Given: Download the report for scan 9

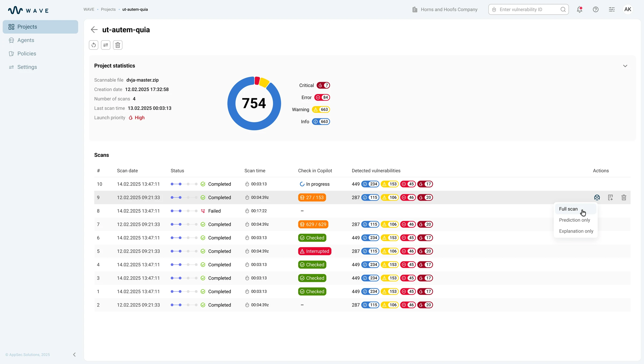Looking at the screenshot, I should 610,197.
